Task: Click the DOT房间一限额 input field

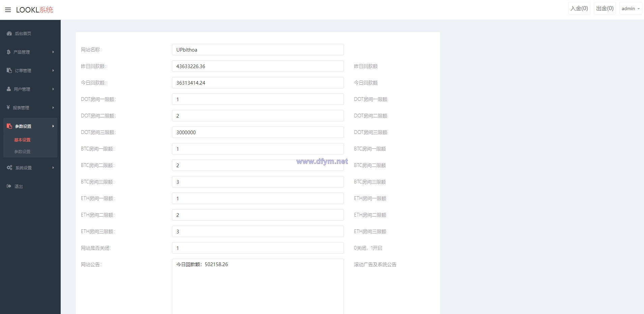Action: point(258,99)
